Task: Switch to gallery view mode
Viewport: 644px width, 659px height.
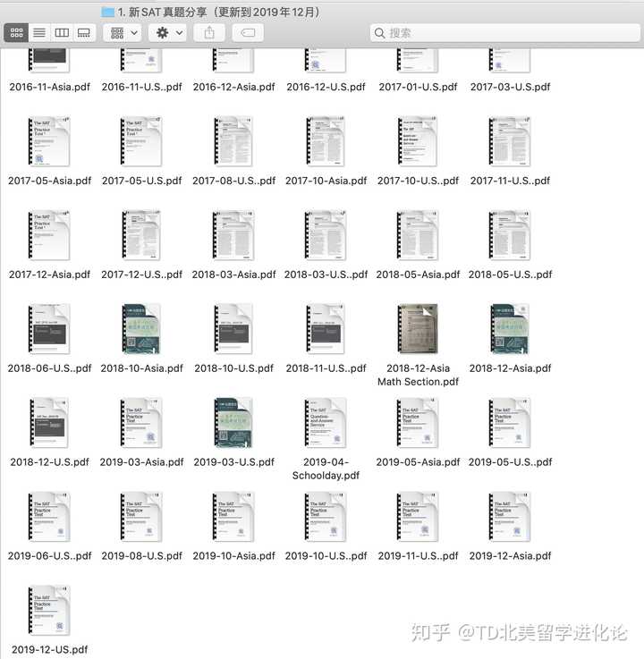Action: [84, 33]
